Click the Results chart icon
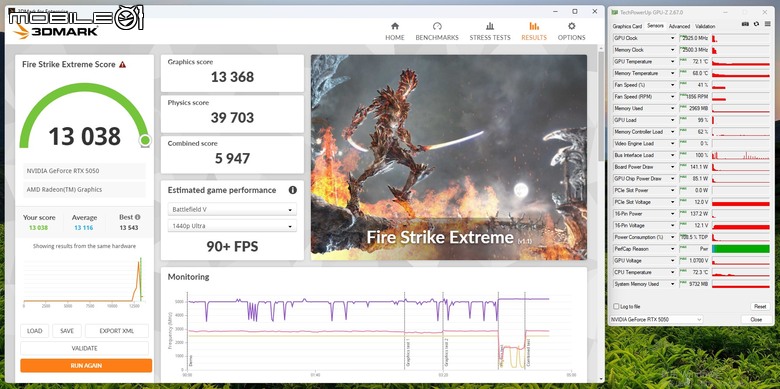This screenshot has height=389, width=780. point(534,26)
